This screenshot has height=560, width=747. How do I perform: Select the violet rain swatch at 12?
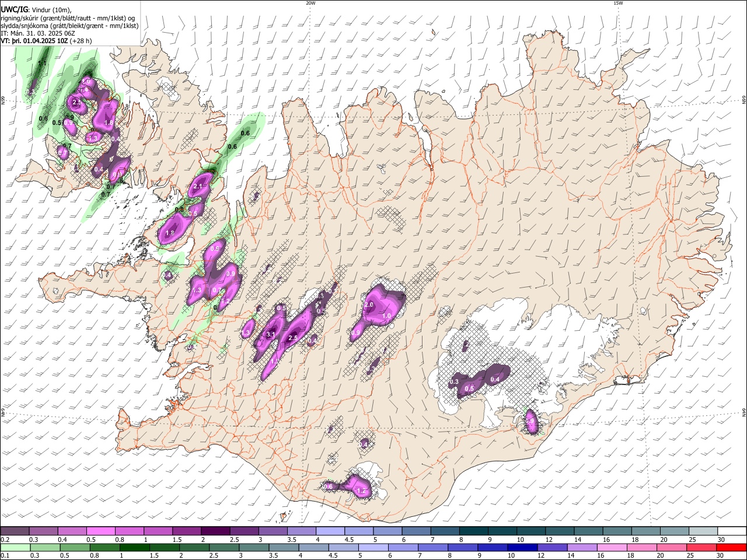pyautogui.click(x=552, y=547)
